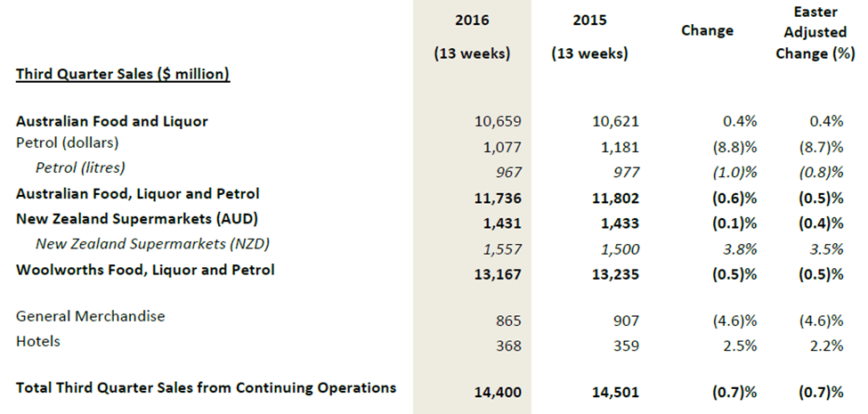The width and height of the screenshot is (868, 414).
Task: Click the 13,167 Woolworths total value
Action: (x=499, y=274)
